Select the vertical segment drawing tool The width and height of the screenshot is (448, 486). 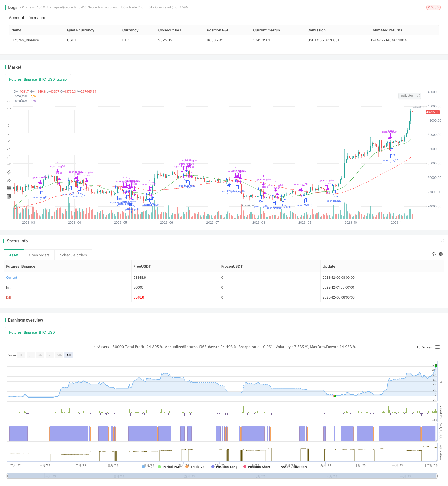[9, 133]
